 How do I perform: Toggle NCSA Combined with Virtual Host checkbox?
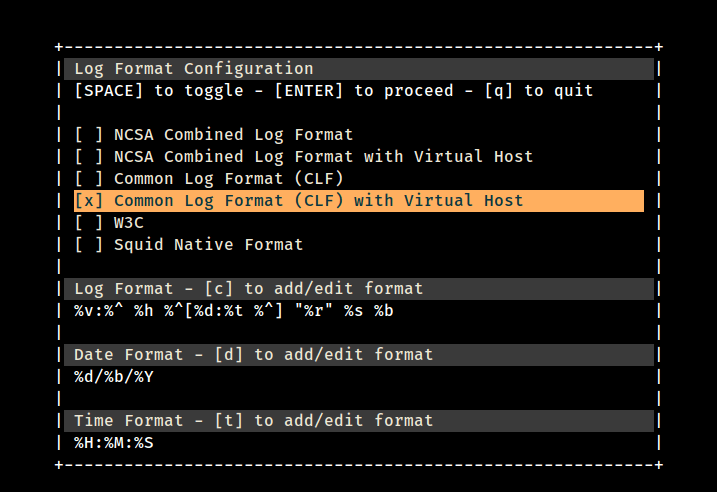tap(88, 157)
